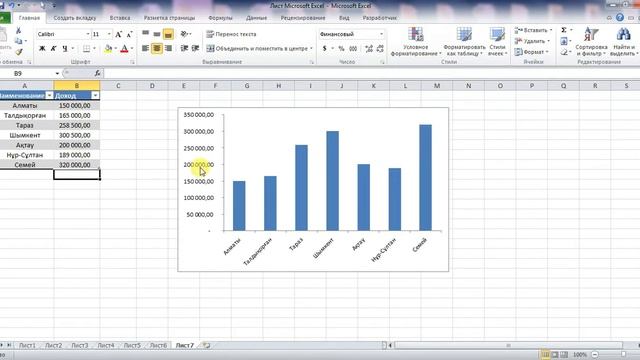Click the Decrease Font Size icon
This screenshot has width=640, height=360.
coord(129,34)
